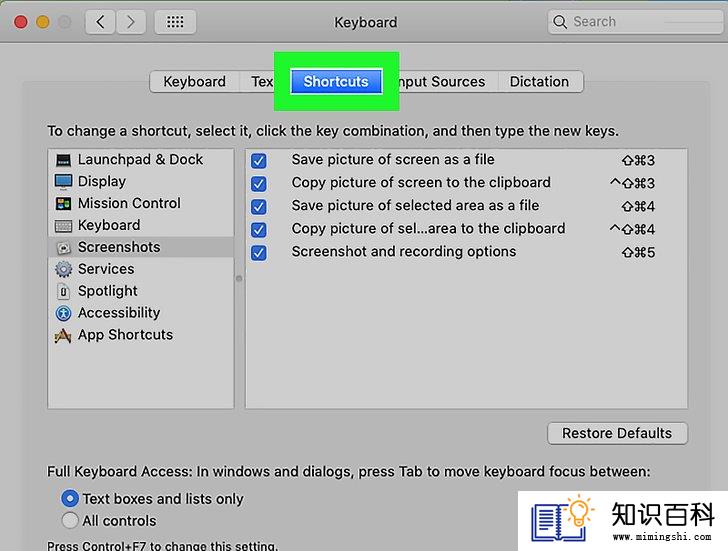The height and width of the screenshot is (551, 728).
Task: Click the Spotlight category icon
Action: [63, 291]
